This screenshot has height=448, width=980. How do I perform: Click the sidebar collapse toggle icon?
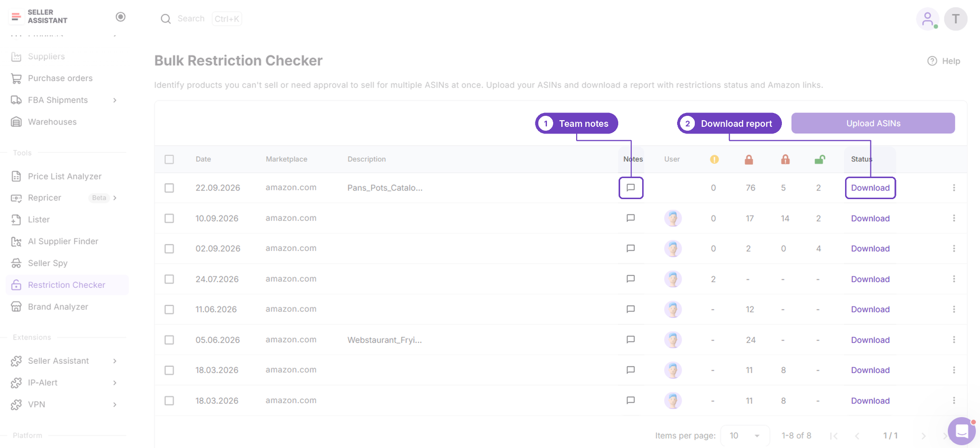pos(121,17)
